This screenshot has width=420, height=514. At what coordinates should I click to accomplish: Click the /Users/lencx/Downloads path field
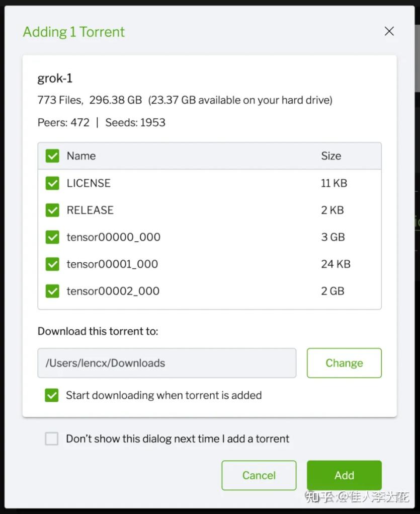pos(166,363)
